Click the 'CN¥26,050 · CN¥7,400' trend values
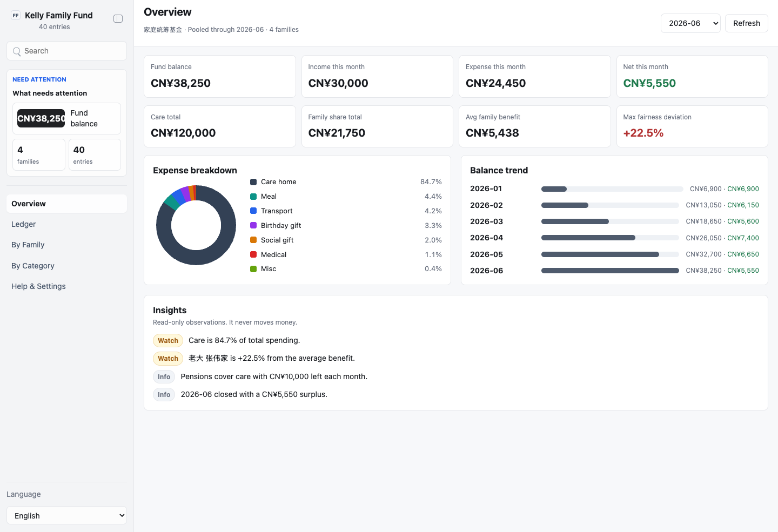Image resolution: width=778 pixels, height=532 pixels. (722, 238)
